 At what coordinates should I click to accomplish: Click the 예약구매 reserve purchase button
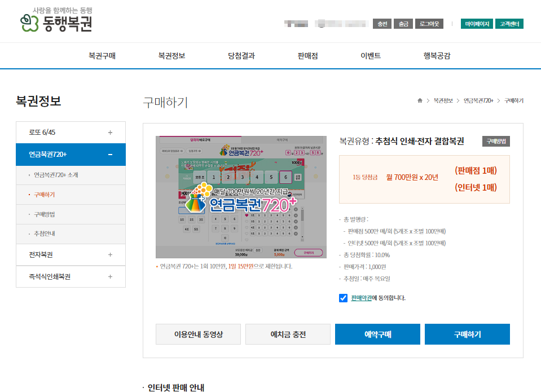[x=377, y=334]
